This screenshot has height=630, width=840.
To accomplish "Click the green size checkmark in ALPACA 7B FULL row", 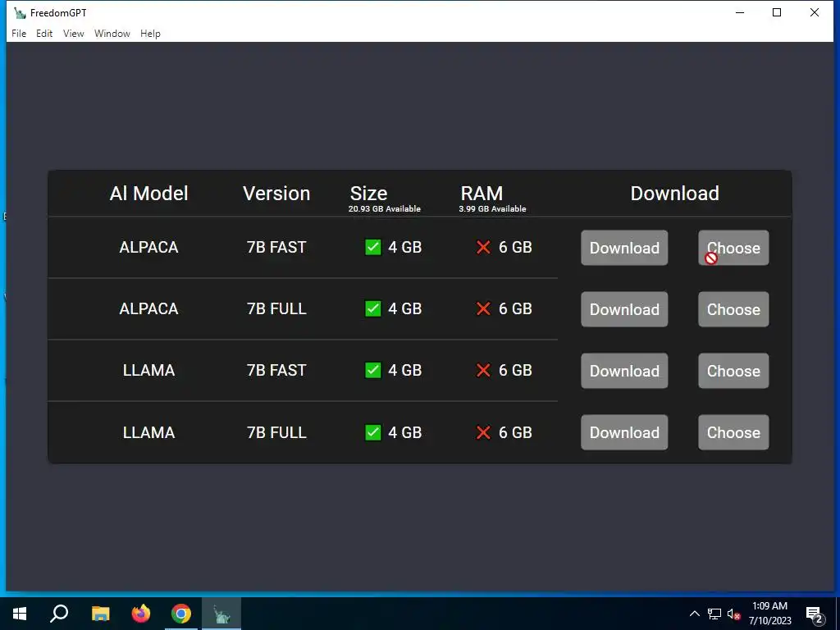I will 373,308.
